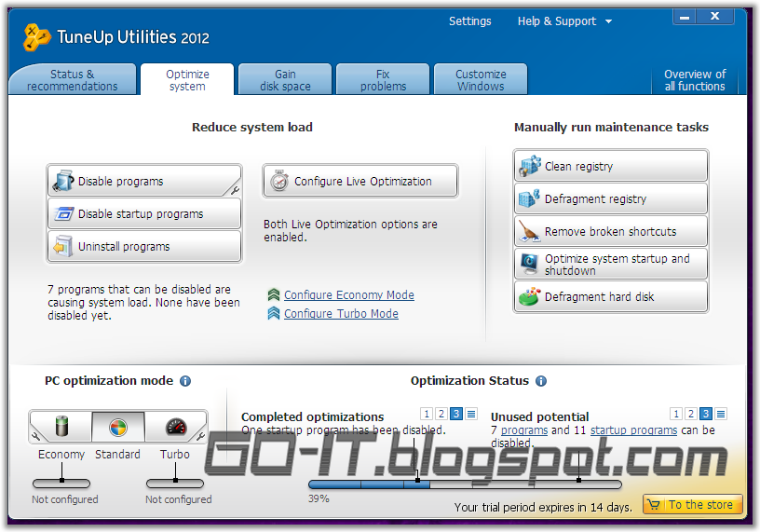This screenshot has height=532, width=760.
Task: Run Remove broken shortcuts
Action: [611, 231]
